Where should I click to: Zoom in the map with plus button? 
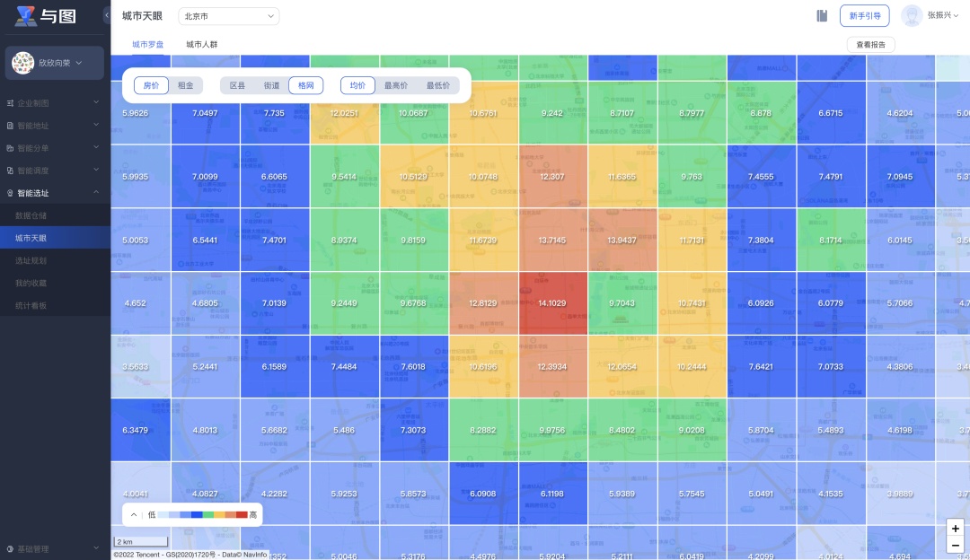click(x=955, y=529)
